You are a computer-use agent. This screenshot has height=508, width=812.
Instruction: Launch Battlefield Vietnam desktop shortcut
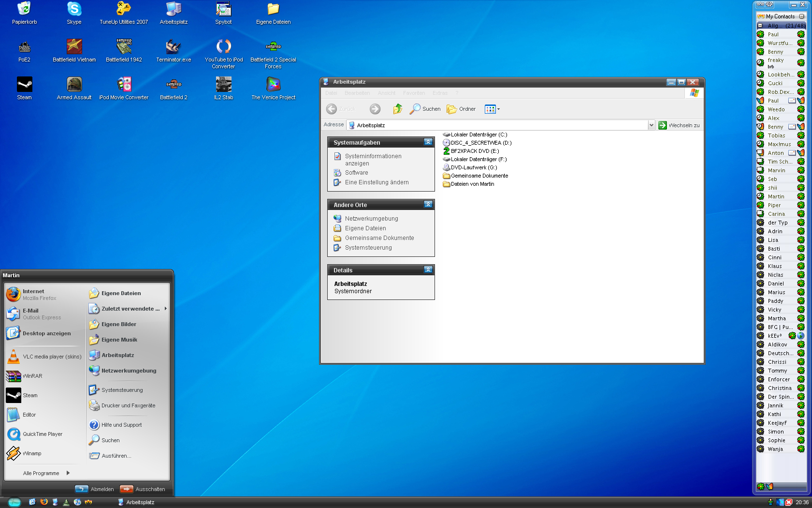74,51
